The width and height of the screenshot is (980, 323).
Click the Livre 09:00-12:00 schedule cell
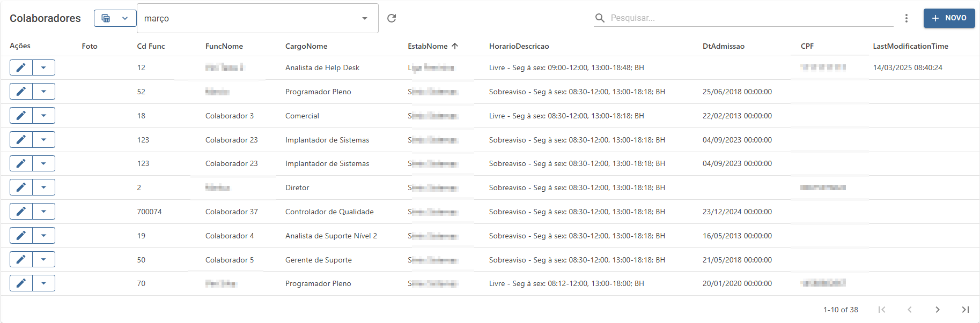(x=566, y=67)
